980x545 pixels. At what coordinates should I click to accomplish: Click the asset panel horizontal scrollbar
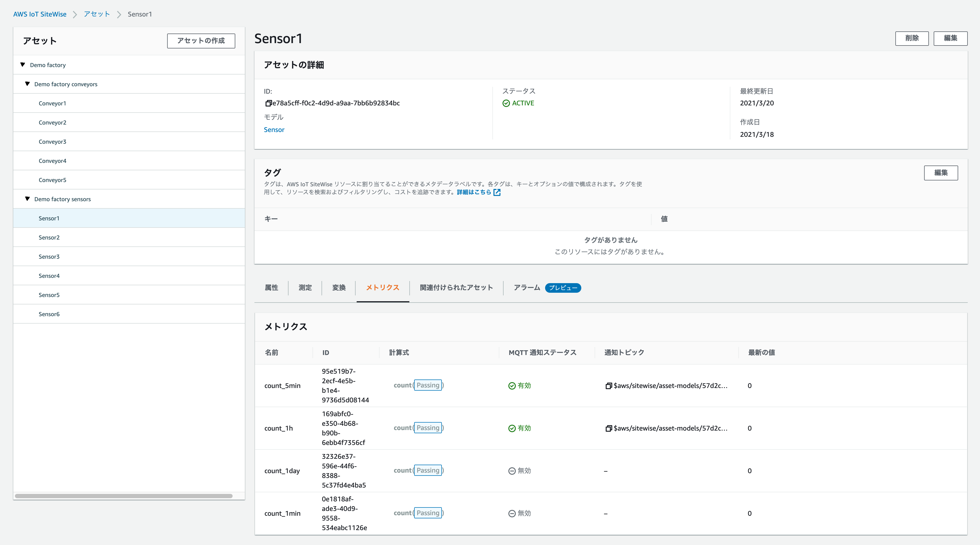(124, 496)
